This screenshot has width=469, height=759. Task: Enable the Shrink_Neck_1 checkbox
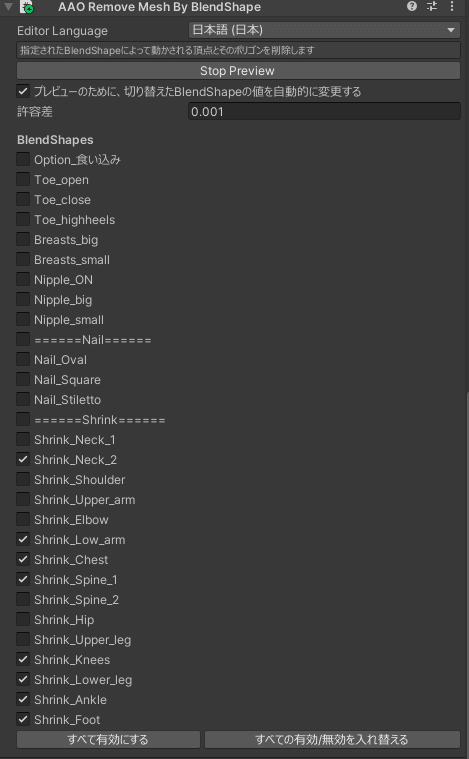(x=23, y=440)
